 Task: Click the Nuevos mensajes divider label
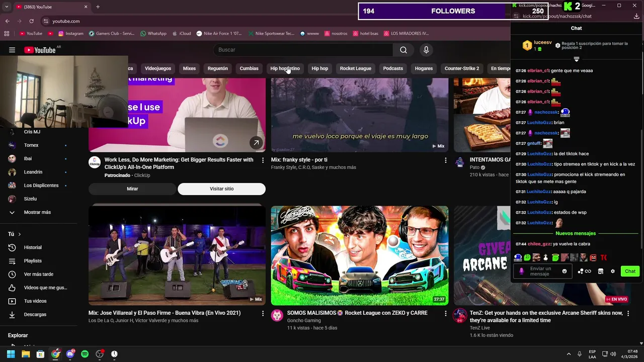576,233
